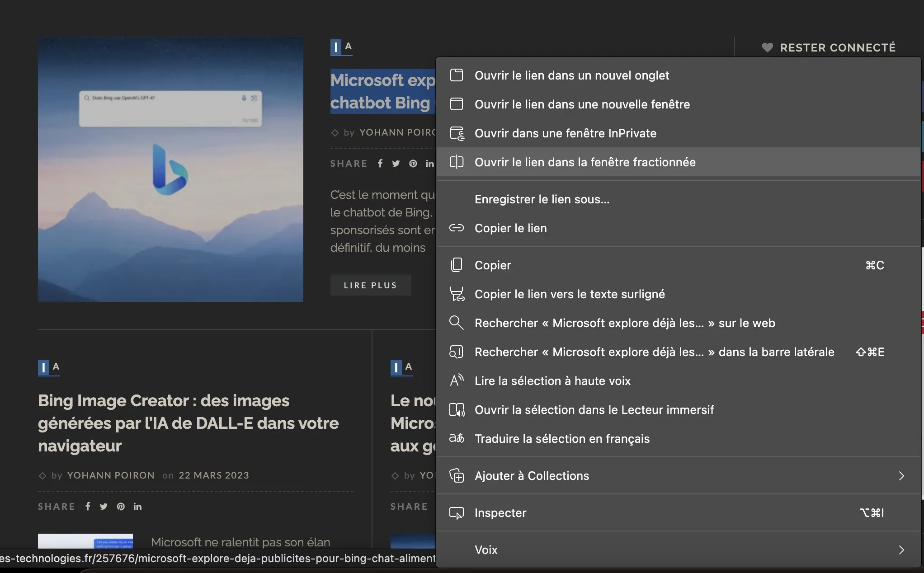This screenshot has height=573, width=924.
Task: Click top article author YOHANN POIRC
Action: (x=397, y=132)
